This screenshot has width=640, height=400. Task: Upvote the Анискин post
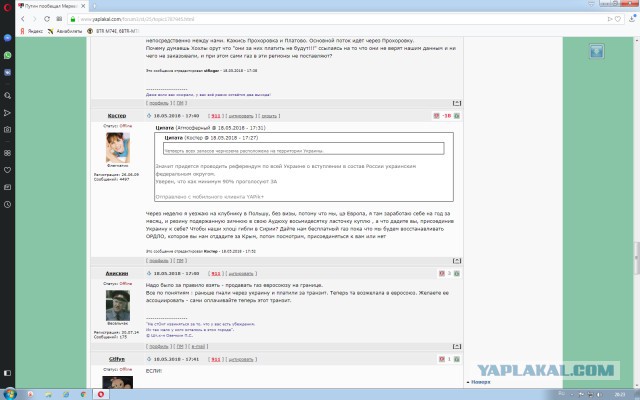(x=457, y=273)
